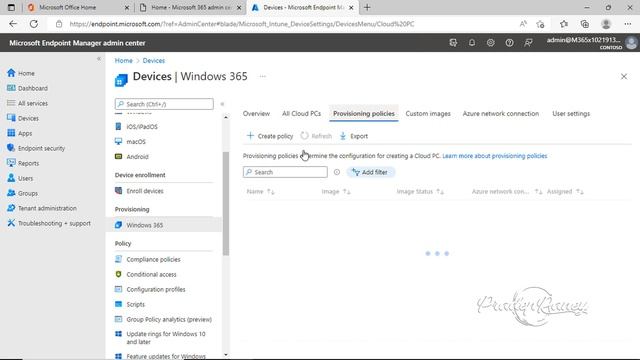Open User settings tab
The image size is (640, 360).
(x=571, y=113)
